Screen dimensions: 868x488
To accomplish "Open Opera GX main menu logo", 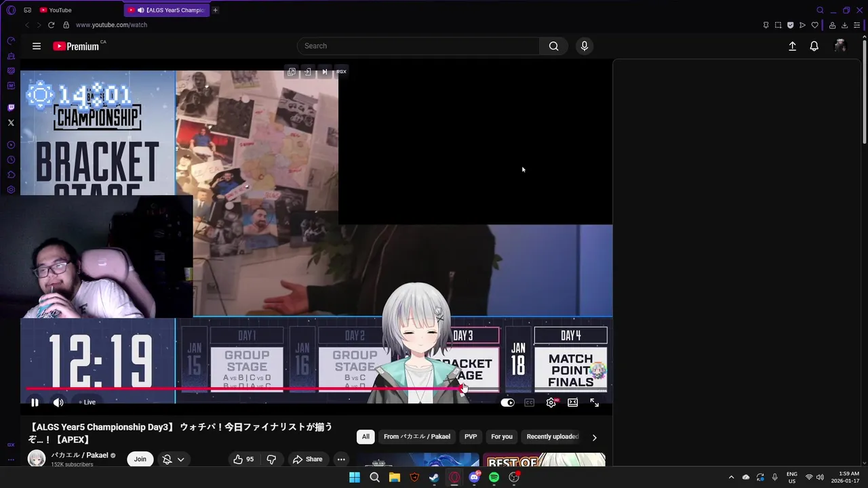I will point(11,10).
